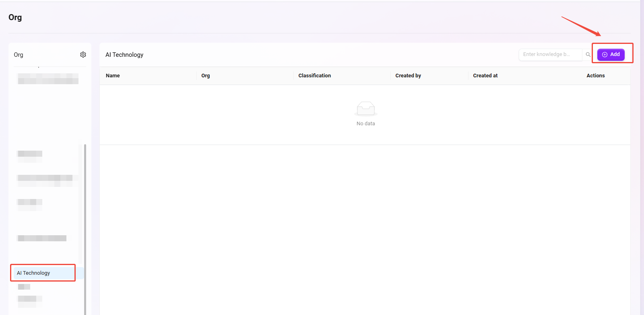Click the Actions column header
The height and width of the screenshot is (315, 644).
pyautogui.click(x=595, y=76)
